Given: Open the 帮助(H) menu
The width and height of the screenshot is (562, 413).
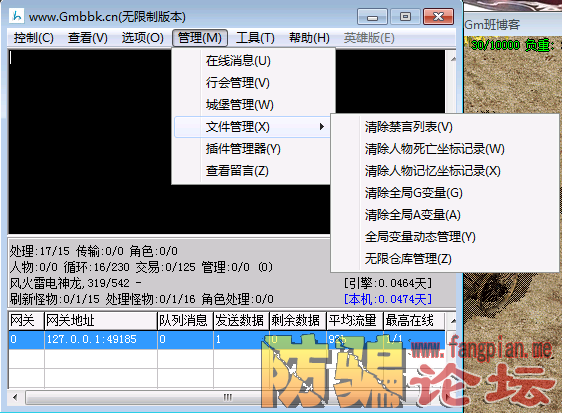Looking at the screenshot, I should point(309,38).
